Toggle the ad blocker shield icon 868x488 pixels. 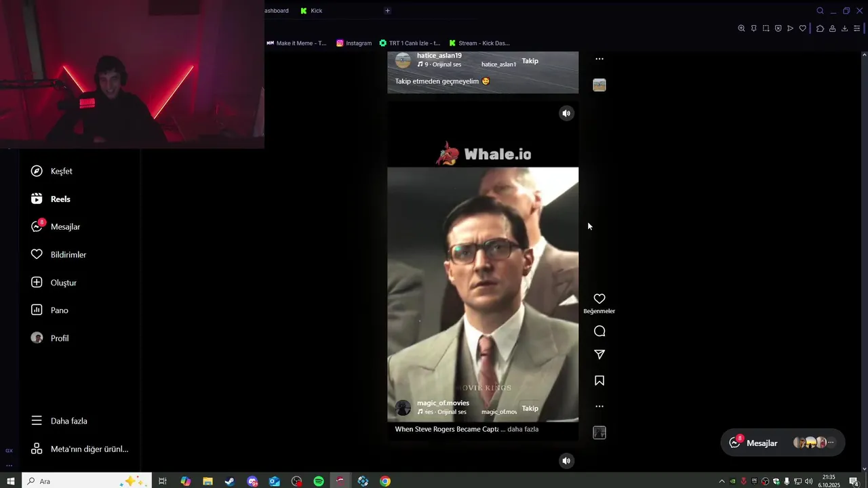coord(778,28)
